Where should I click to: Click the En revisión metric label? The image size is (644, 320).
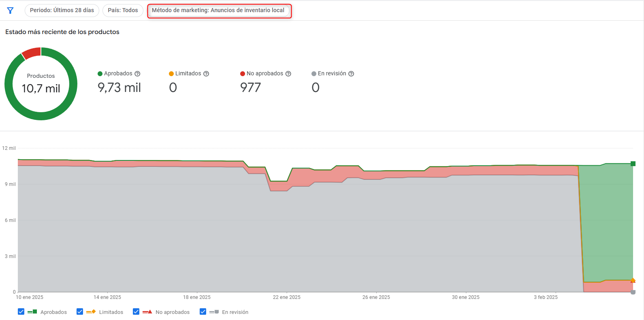[332, 74]
